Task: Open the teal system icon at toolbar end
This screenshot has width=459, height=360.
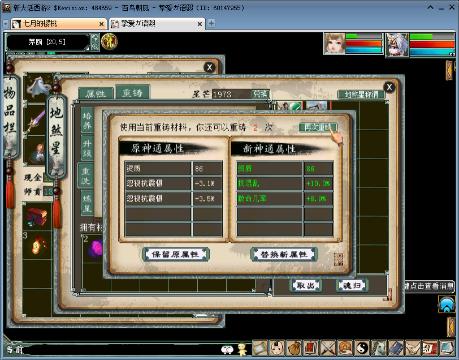Action: pos(447,348)
